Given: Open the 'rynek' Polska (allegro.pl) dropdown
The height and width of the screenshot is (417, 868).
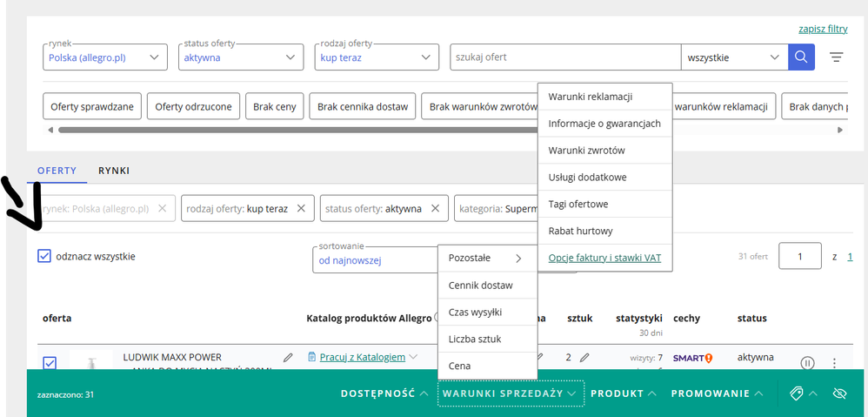Looking at the screenshot, I should pos(104,57).
